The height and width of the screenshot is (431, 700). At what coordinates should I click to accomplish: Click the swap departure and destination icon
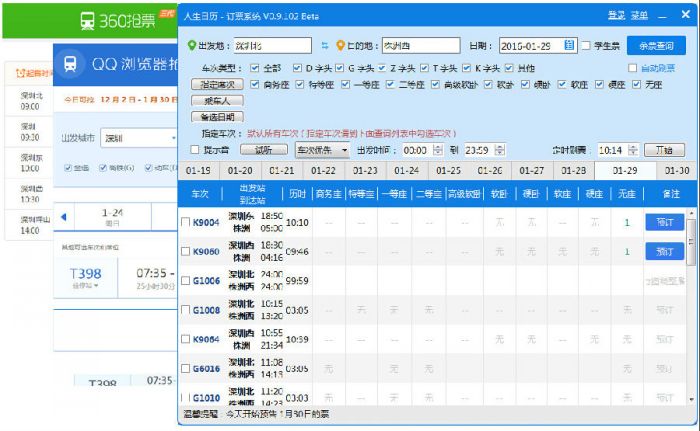point(325,46)
